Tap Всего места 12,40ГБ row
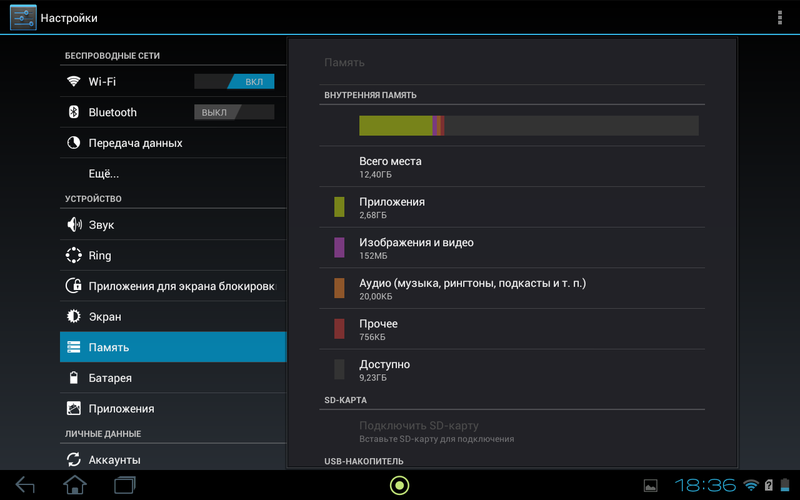The width and height of the screenshot is (800, 500). click(512, 166)
